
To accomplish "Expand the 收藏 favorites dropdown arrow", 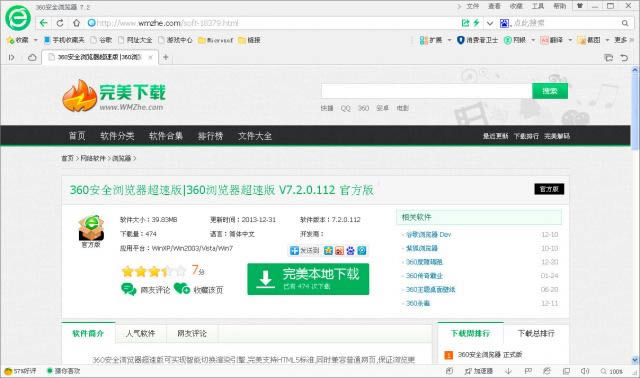I will click(x=36, y=40).
